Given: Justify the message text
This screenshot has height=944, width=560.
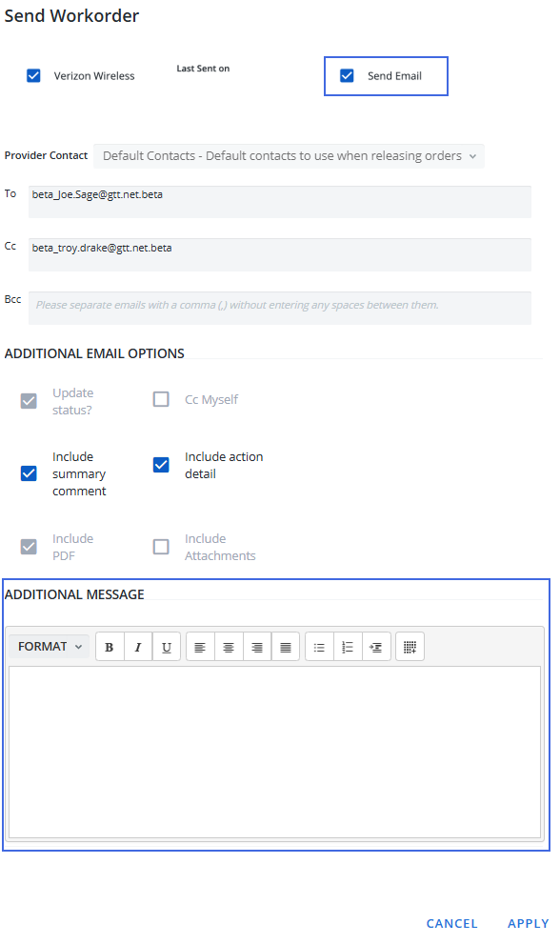Looking at the screenshot, I should [286, 647].
